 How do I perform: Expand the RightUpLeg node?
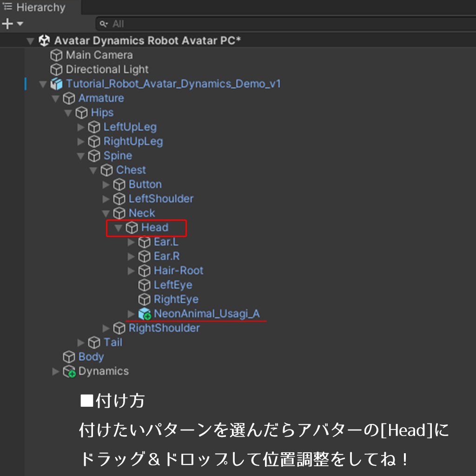80,141
